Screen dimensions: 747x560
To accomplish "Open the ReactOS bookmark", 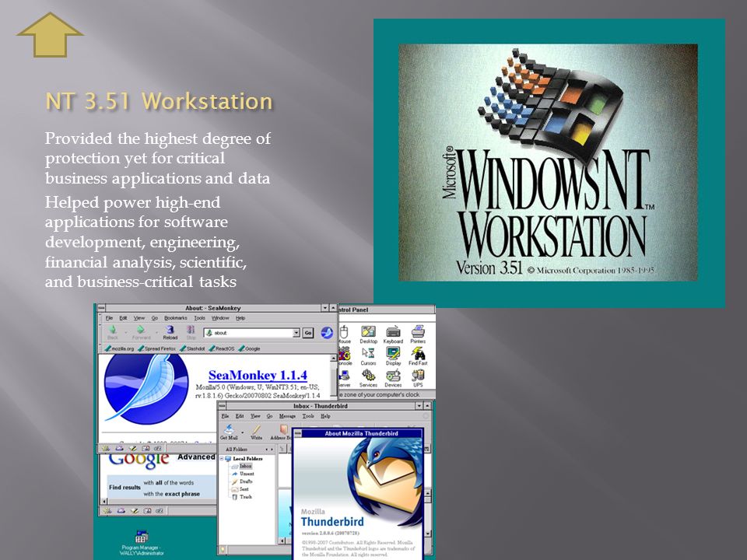I will click(222, 348).
